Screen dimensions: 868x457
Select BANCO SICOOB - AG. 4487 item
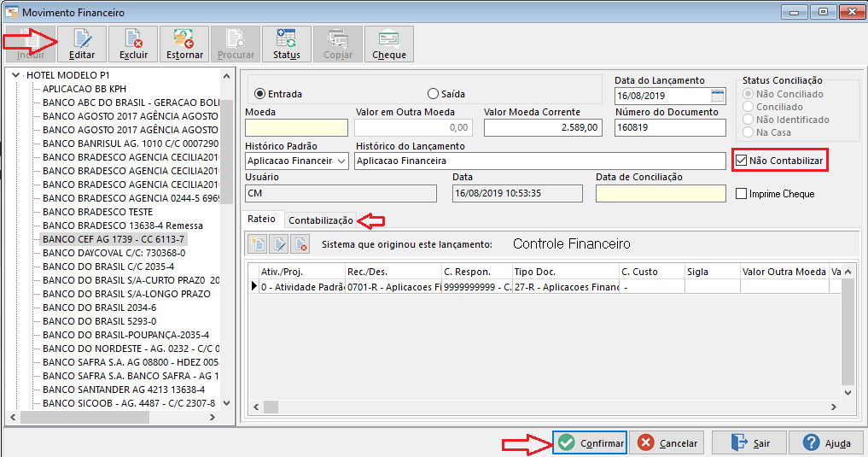129,403
